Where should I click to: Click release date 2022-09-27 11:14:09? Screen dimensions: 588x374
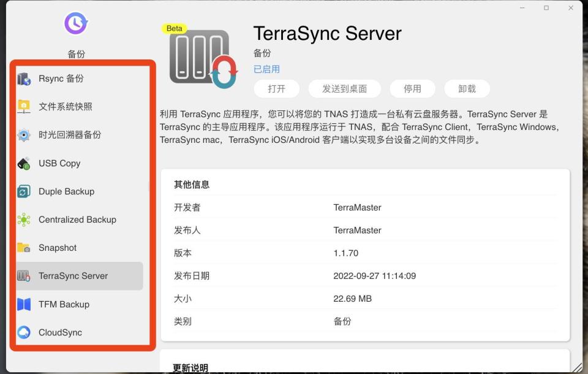coord(375,276)
